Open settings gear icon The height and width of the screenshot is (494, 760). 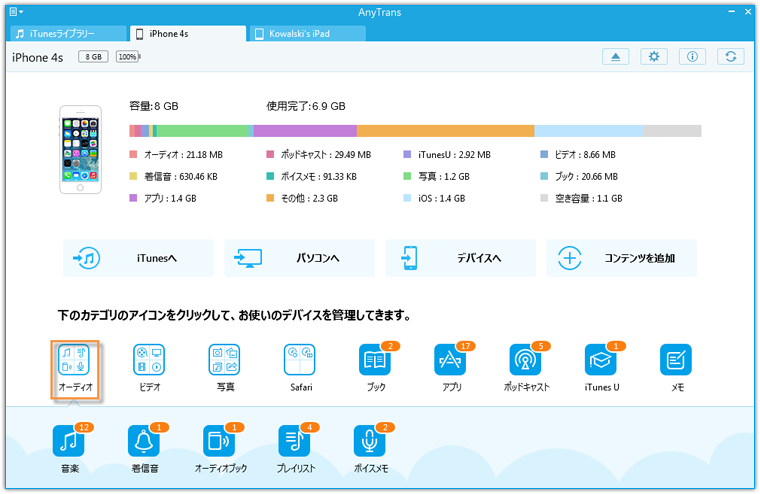pos(654,57)
